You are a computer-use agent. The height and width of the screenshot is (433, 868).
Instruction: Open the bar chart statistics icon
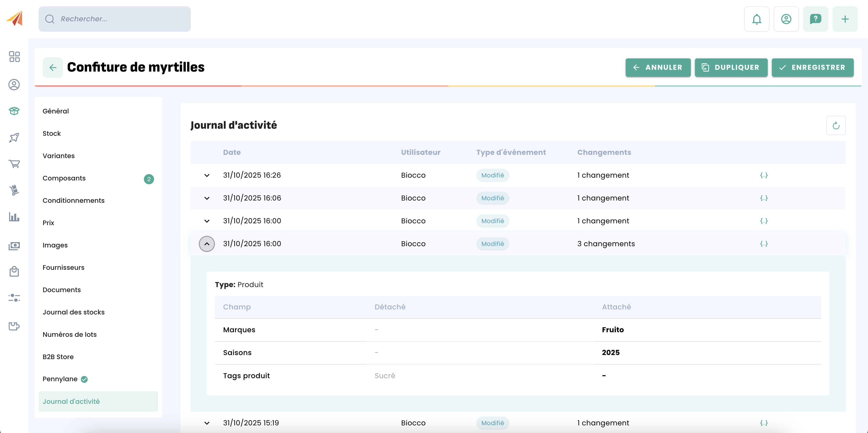14,217
